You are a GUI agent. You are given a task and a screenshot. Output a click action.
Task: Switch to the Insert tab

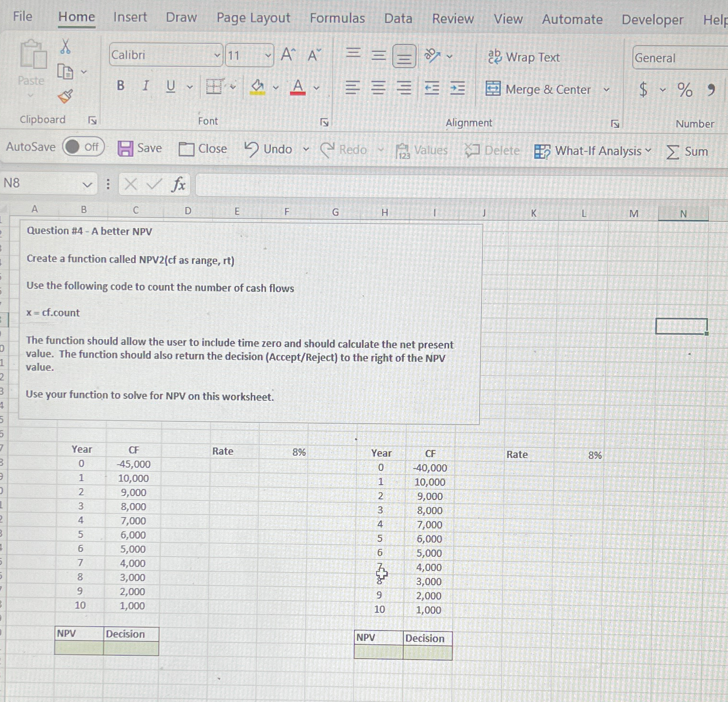(130, 17)
